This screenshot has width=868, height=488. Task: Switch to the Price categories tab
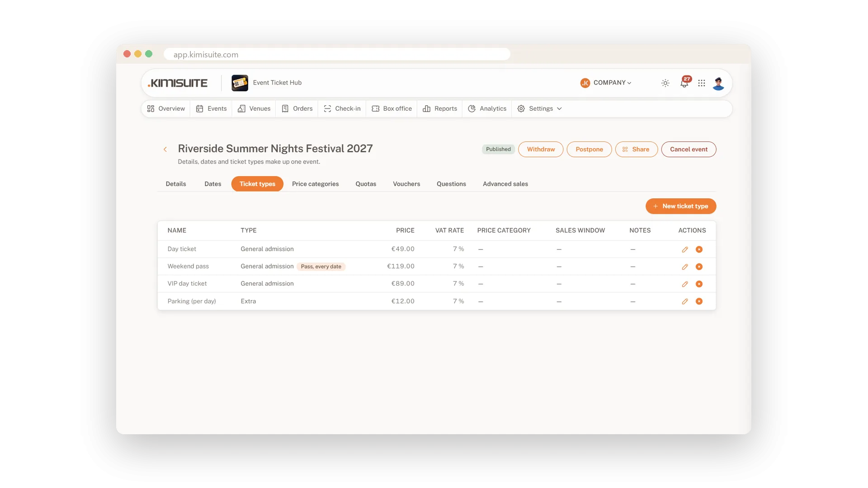(315, 184)
